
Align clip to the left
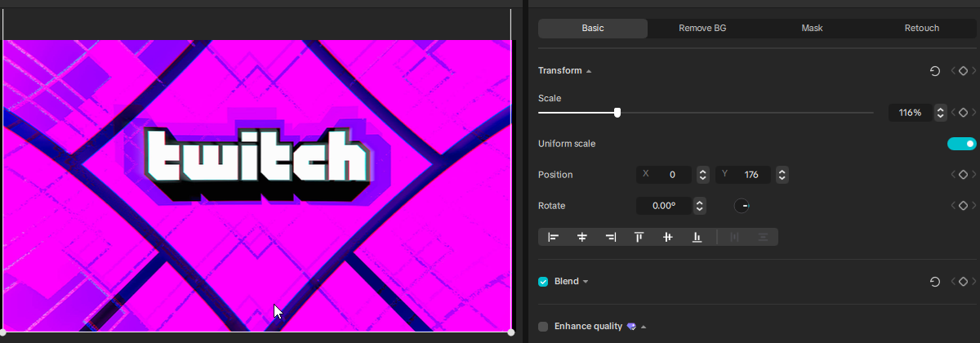click(x=554, y=237)
